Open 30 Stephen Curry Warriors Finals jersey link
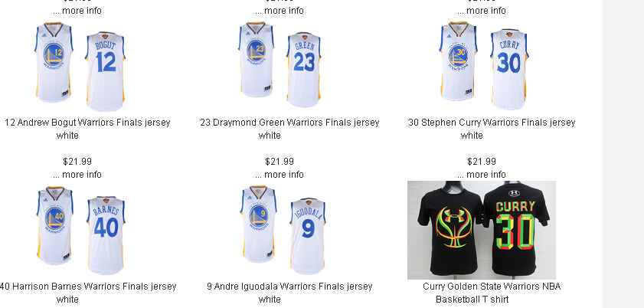This screenshot has height=308, width=644. (492, 129)
